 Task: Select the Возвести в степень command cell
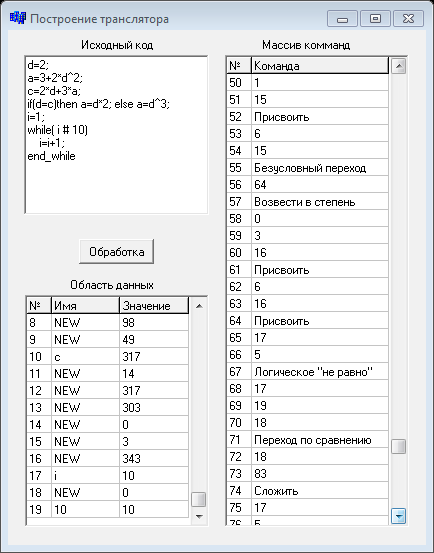tap(320, 202)
